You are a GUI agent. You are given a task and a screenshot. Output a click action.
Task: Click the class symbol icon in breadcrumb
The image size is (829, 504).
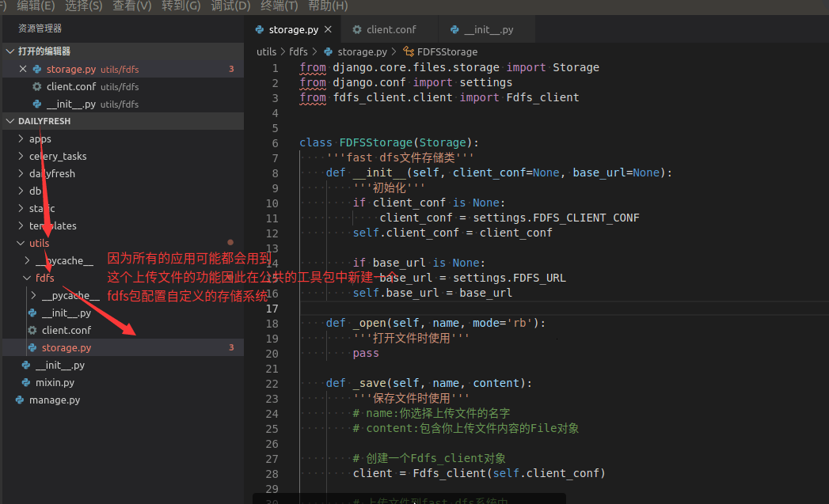point(408,51)
